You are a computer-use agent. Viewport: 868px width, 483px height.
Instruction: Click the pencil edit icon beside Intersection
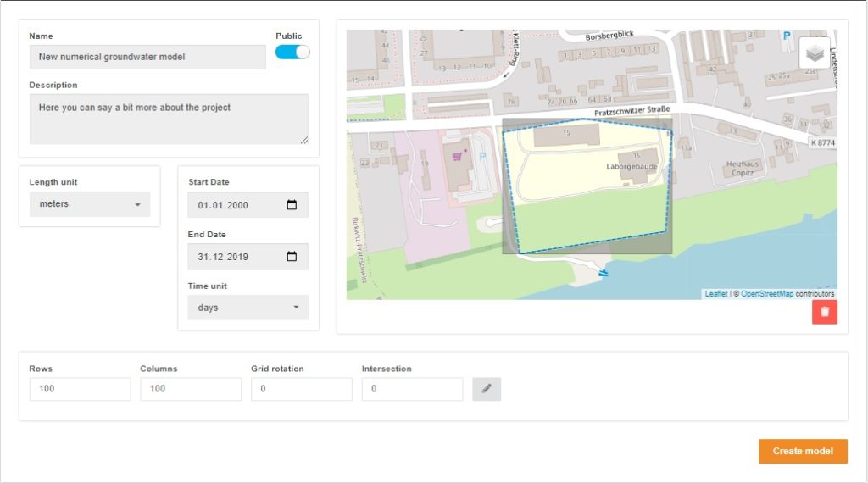coord(487,389)
